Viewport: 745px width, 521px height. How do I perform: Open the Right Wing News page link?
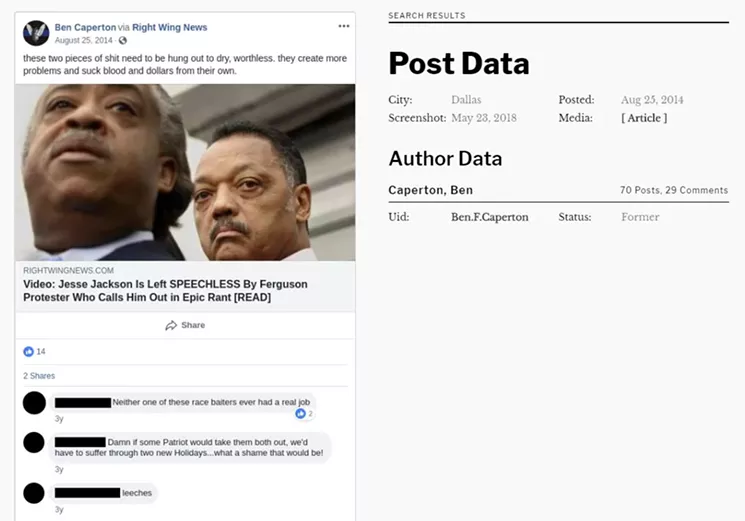(170, 28)
